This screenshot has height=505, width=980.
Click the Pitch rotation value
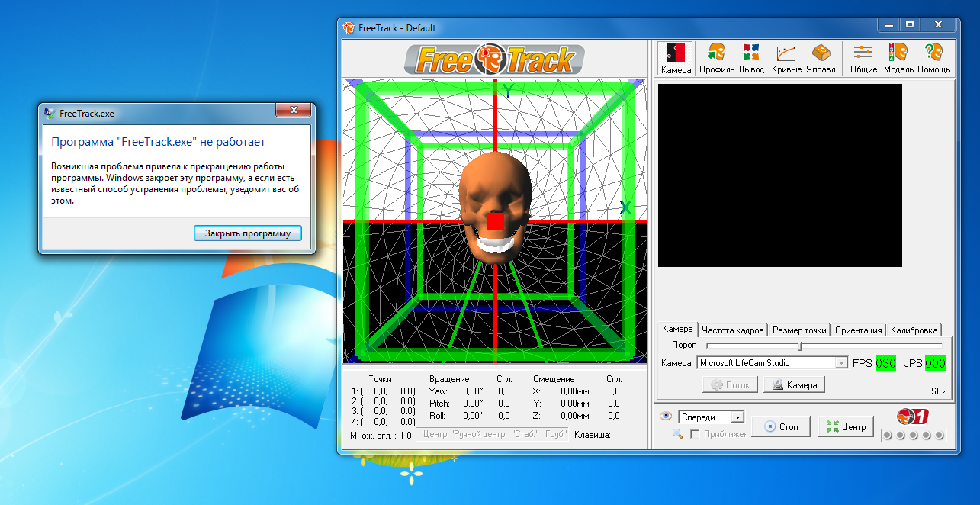474,404
